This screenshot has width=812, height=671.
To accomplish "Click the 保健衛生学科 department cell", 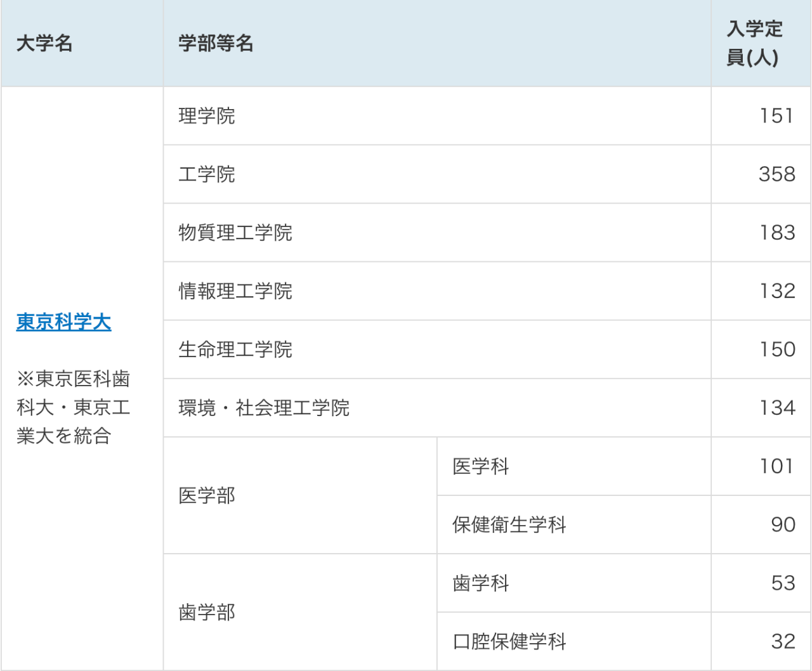I will tap(509, 525).
